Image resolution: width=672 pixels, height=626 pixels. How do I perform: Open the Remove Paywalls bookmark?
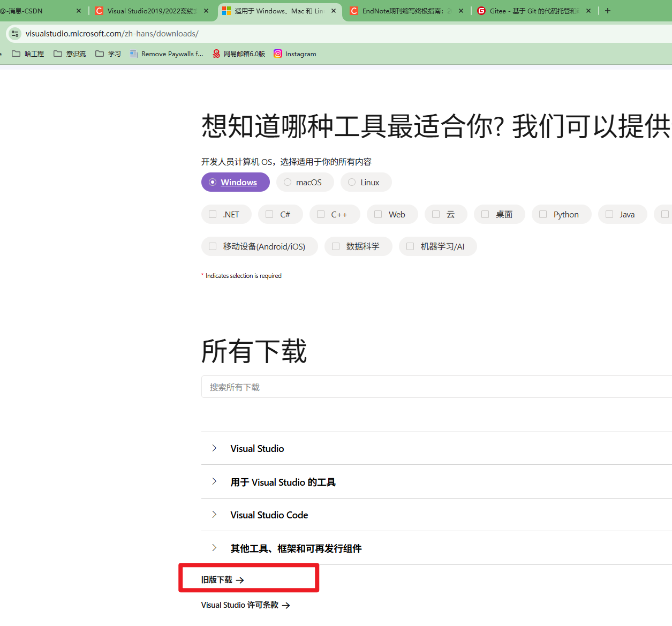click(x=167, y=54)
